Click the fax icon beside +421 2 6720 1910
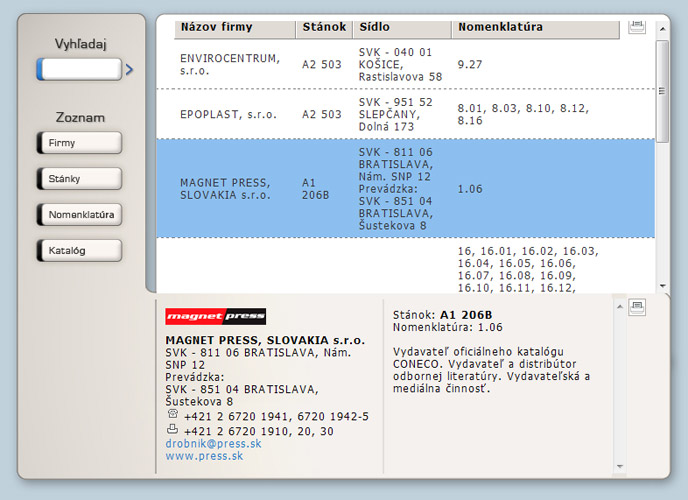This screenshot has width=688, height=500. click(x=172, y=429)
